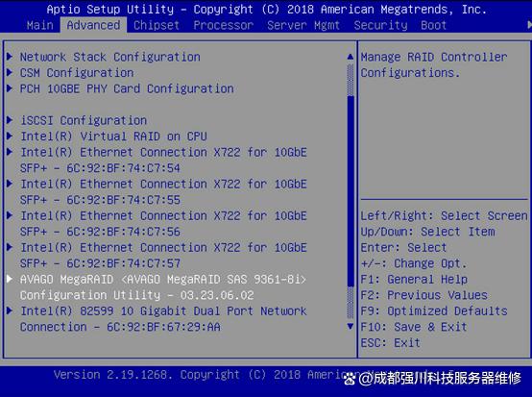Go to the Boot tab
Screen dimensions: 532x397
(x=433, y=25)
